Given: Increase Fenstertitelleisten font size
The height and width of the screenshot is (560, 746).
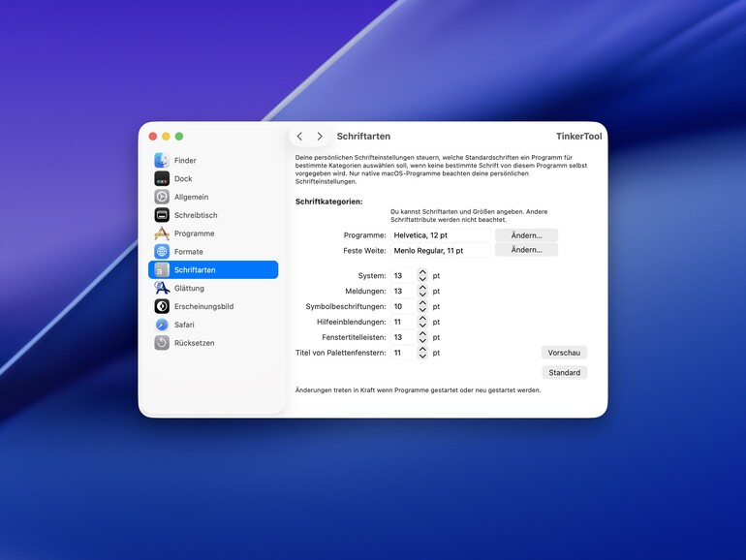Looking at the screenshot, I should pos(422,333).
